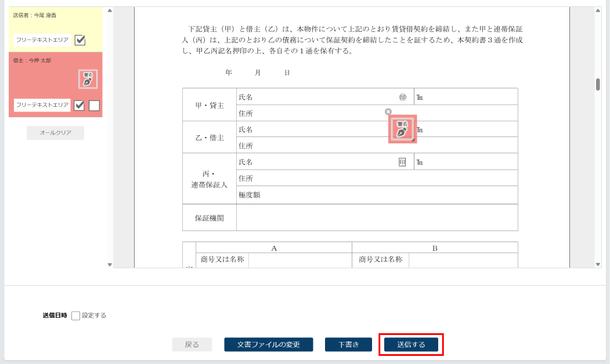Viewport: 610px width, 364px height.
Task: Save as draft with 下書き button
Action: 348,345
